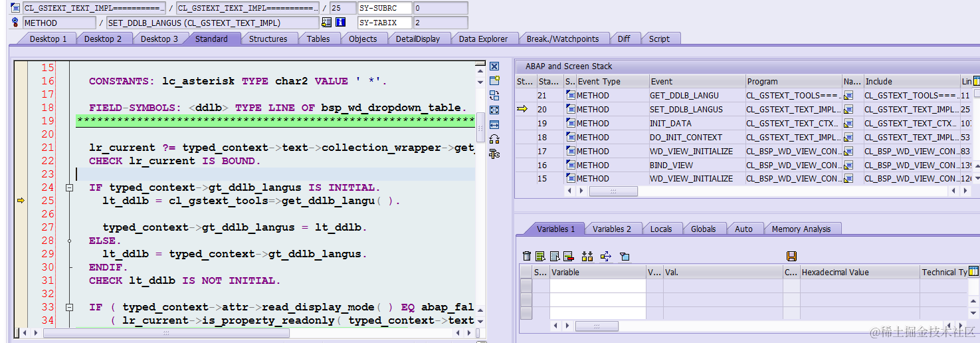
Task: Click the SY-SUBRC field
Action: pos(384,8)
